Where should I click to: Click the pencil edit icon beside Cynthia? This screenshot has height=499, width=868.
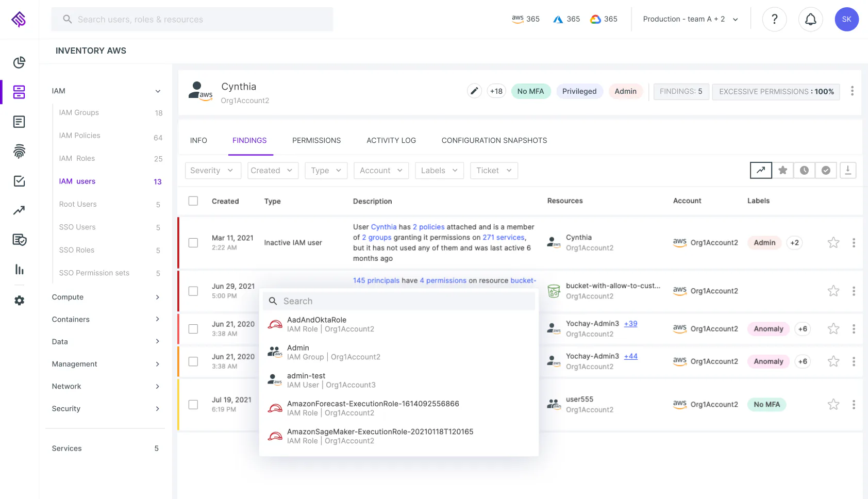click(x=474, y=91)
